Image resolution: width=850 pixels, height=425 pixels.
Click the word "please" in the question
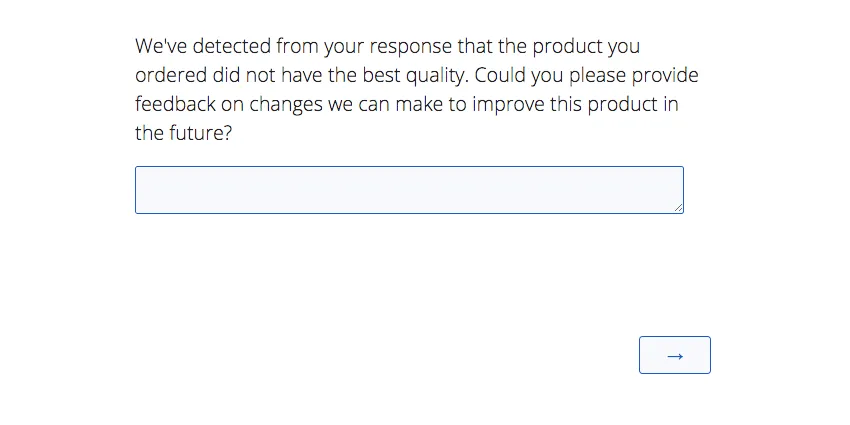pyautogui.click(x=596, y=75)
